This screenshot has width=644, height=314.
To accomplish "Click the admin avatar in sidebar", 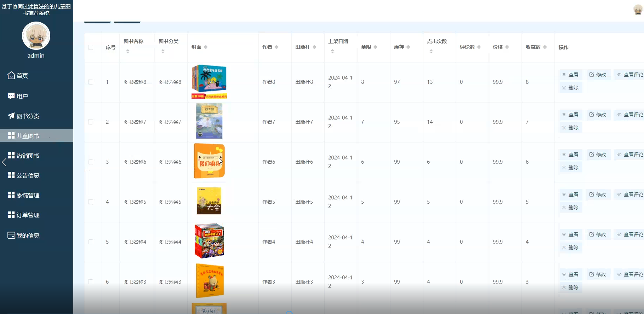I will click(36, 36).
